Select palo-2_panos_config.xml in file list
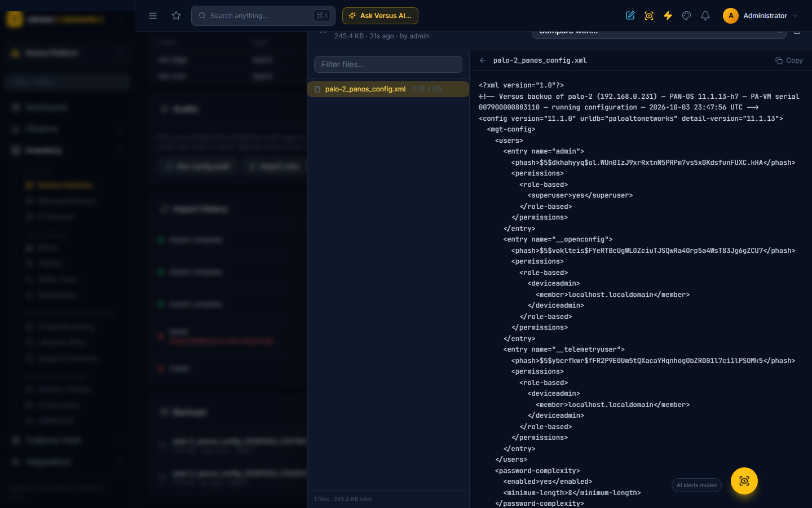Image resolution: width=812 pixels, height=508 pixels. coord(388,89)
